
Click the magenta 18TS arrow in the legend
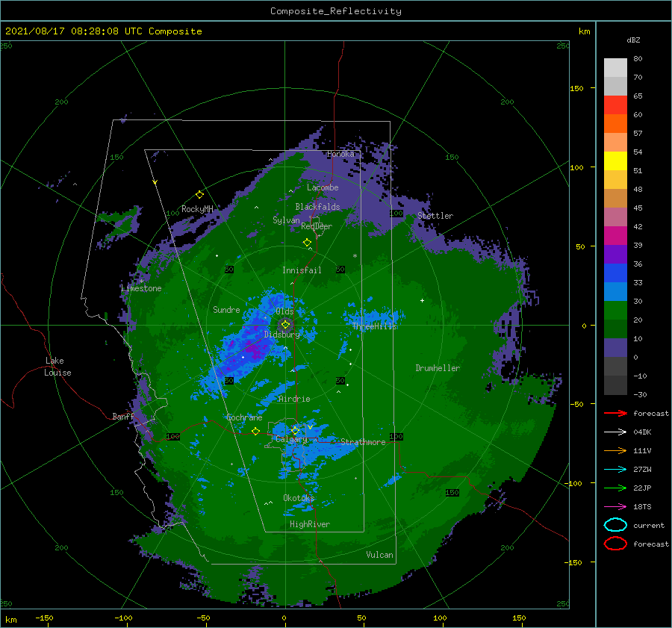615,506
